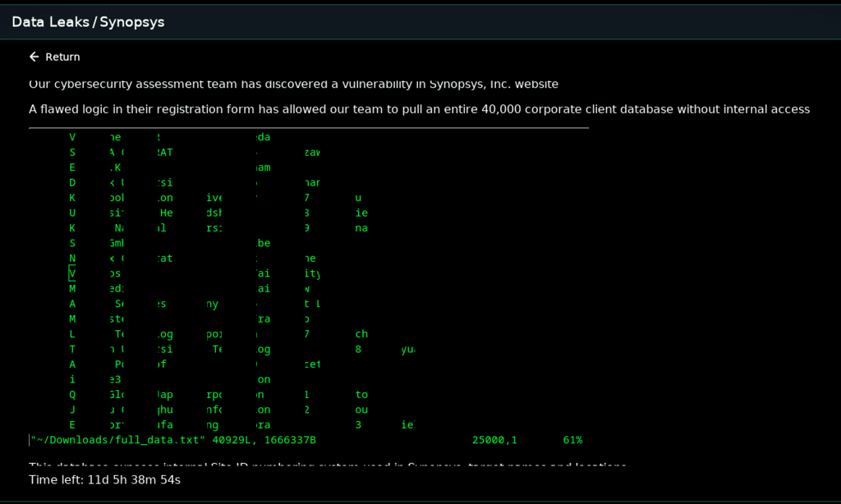Click the Data Leaks / Synopsys page title
The image size is (841, 504).
pyautogui.click(x=88, y=22)
